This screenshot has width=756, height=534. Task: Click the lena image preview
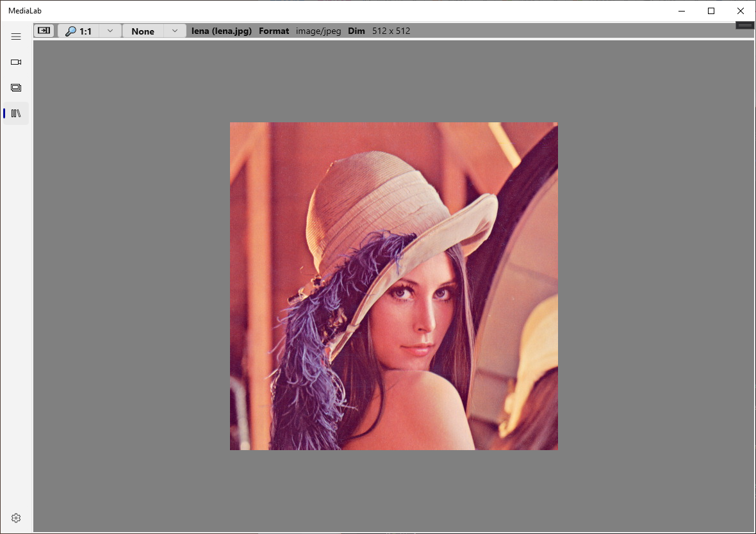[393, 286]
